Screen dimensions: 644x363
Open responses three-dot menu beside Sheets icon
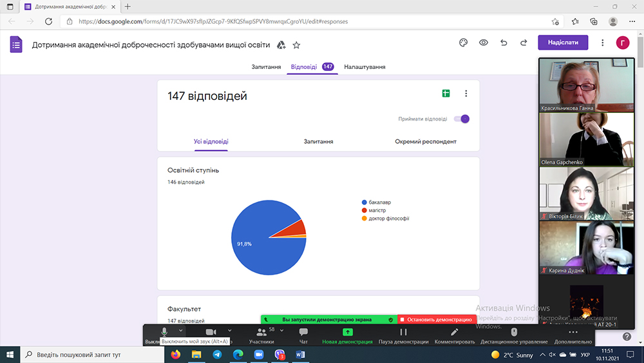tap(466, 93)
